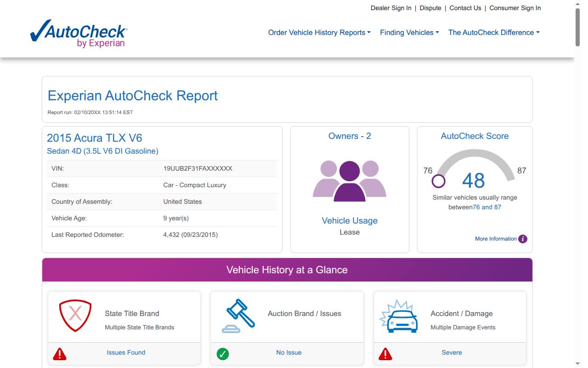Click the AutoCheck Score heading
Image resolution: width=588 pixels, height=368 pixels.
point(475,136)
